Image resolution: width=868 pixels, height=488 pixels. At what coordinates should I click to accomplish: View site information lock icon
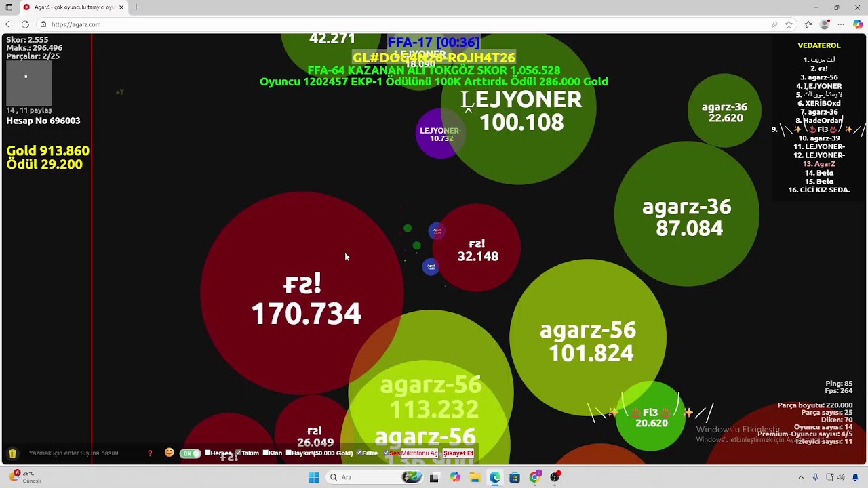pos(43,24)
